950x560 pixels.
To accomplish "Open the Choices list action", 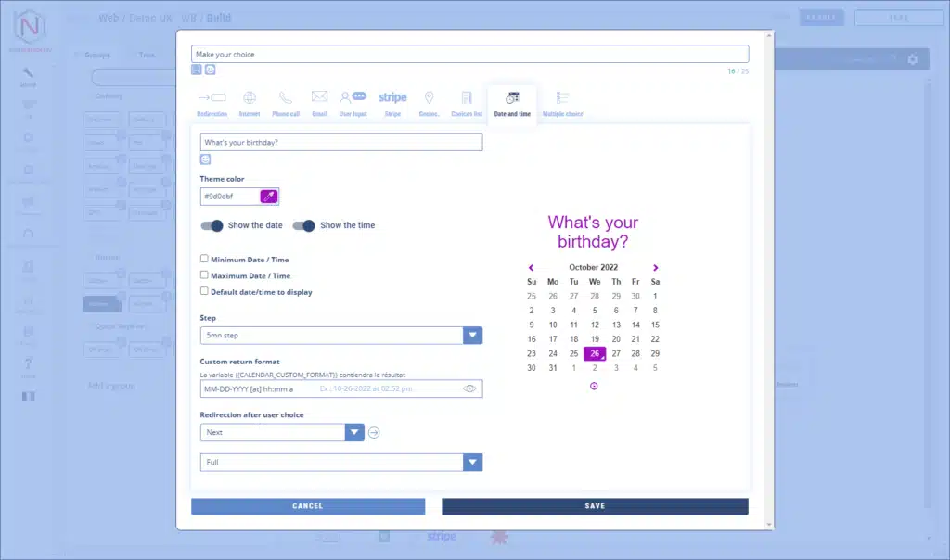I will click(466, 103).
